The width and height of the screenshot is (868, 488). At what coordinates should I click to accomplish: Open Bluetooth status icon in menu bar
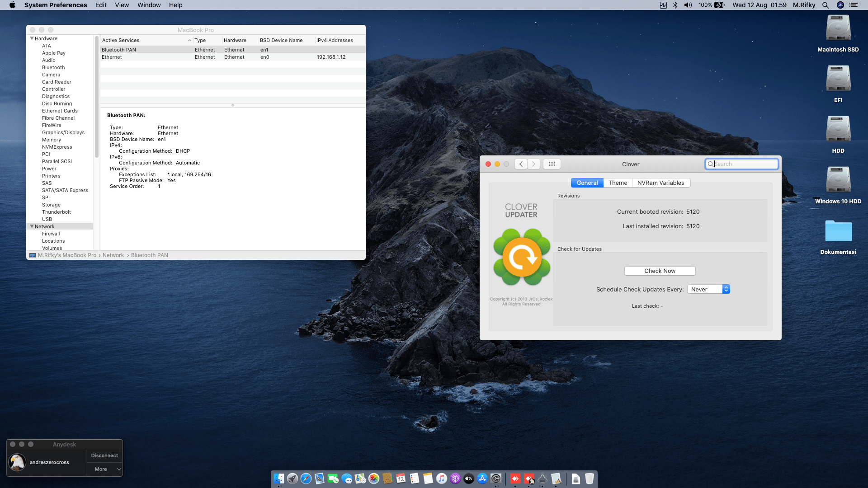(x=675, y=5)
